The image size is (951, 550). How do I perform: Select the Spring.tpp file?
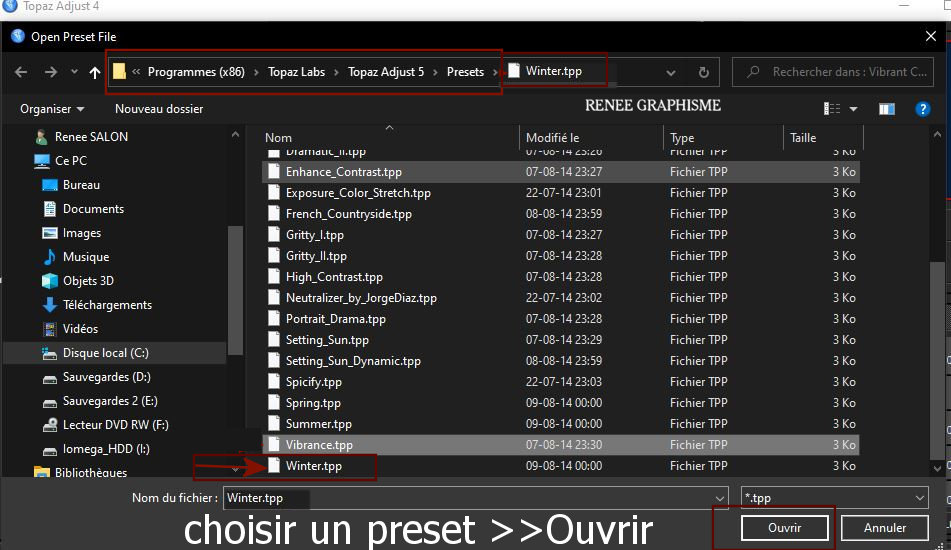pos(560,403)
